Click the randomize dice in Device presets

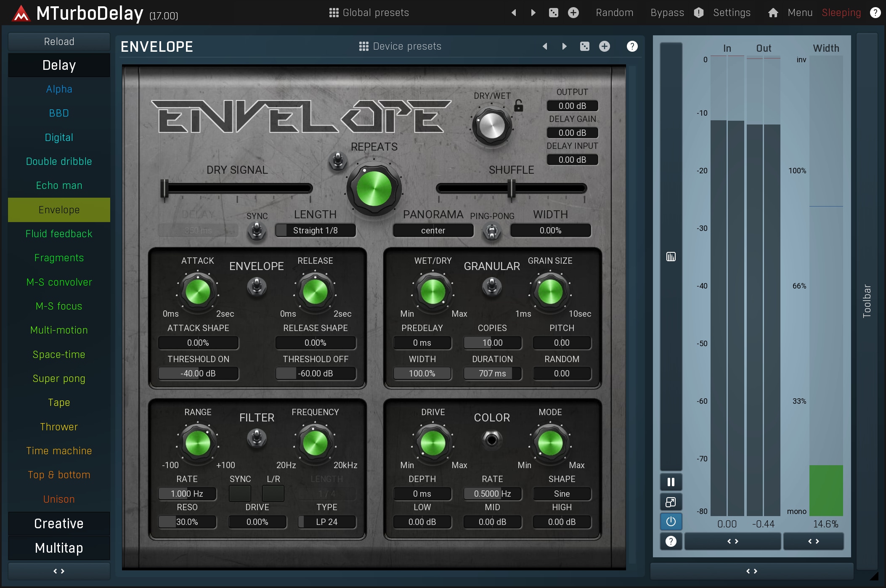[x=584, y=46]
